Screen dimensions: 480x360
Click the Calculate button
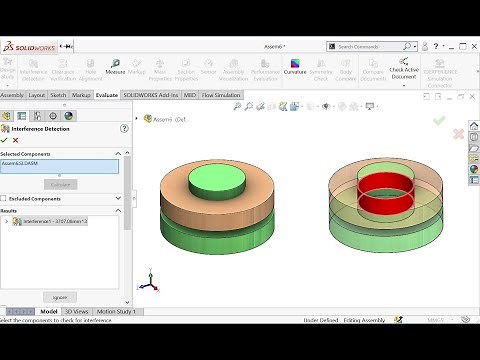(x=60, y=184)
